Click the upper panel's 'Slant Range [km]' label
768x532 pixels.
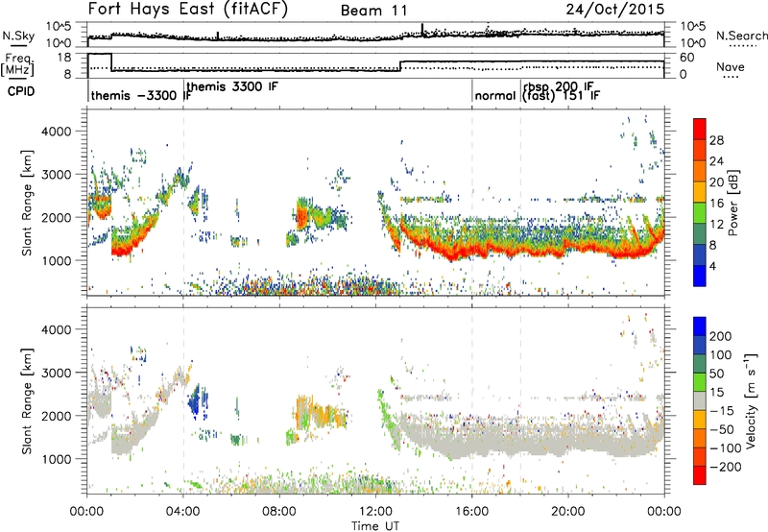point(27,203)
